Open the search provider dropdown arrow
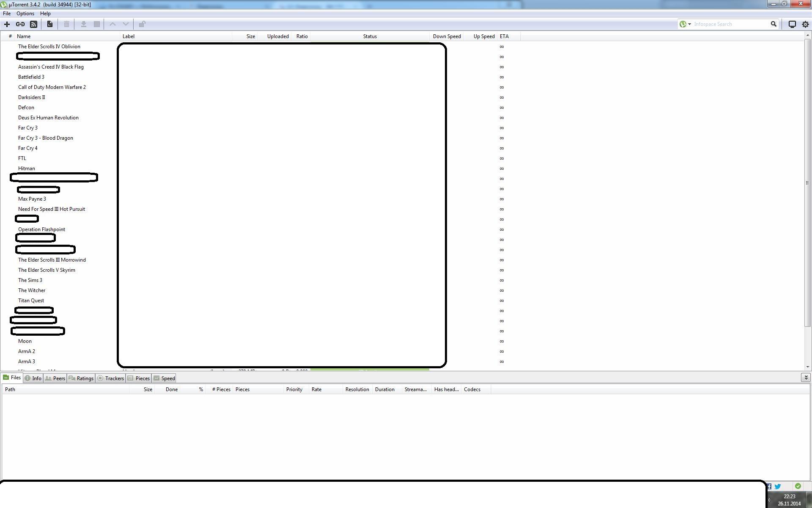812x508 pixels. pyautogui.click(x=689, y=24)
